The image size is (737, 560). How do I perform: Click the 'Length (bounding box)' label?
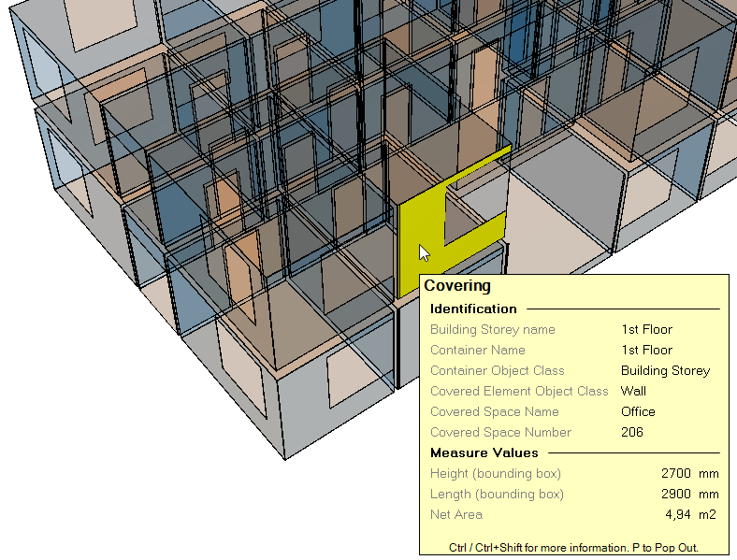(497, 495)
